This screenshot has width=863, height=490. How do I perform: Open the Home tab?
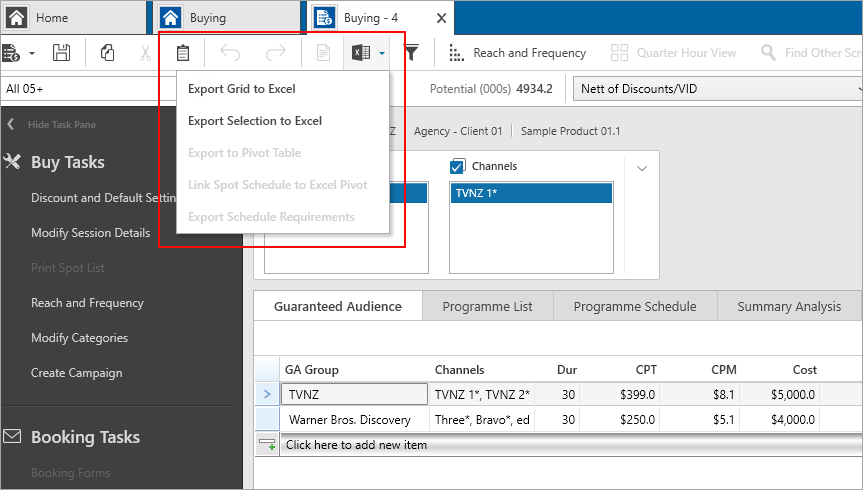tap(74, 18)
